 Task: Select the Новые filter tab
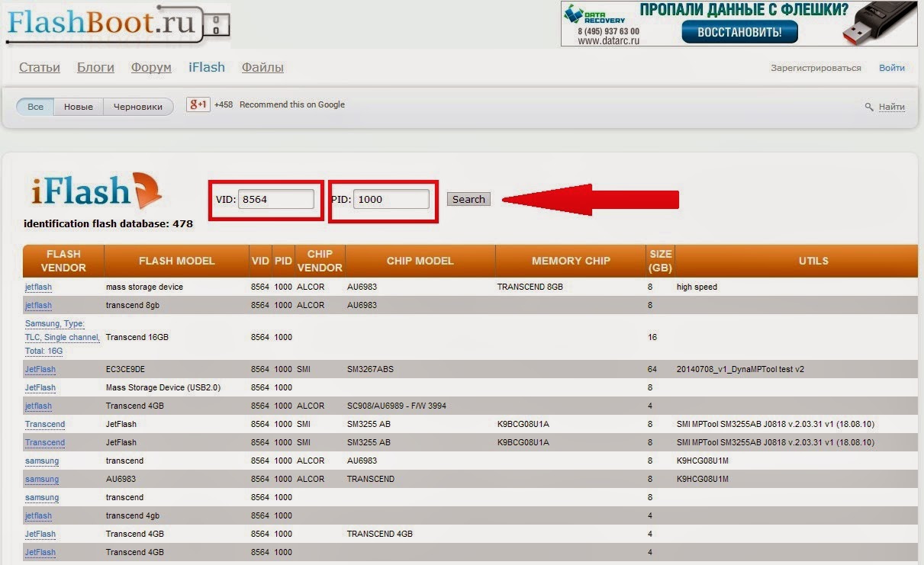[79, 107]
